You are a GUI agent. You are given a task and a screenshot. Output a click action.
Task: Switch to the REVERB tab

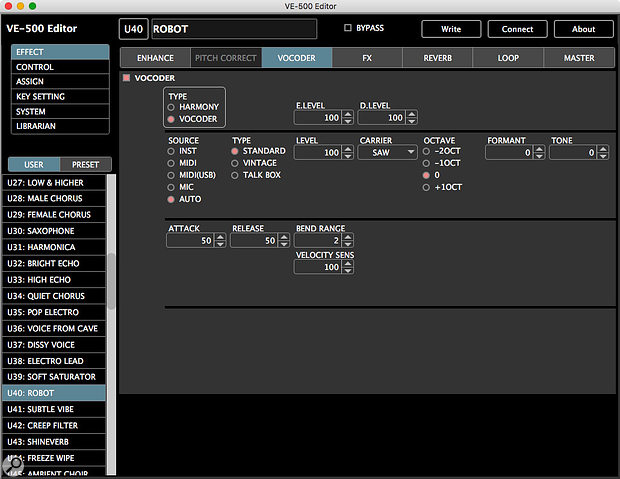(x=437, y=58)
